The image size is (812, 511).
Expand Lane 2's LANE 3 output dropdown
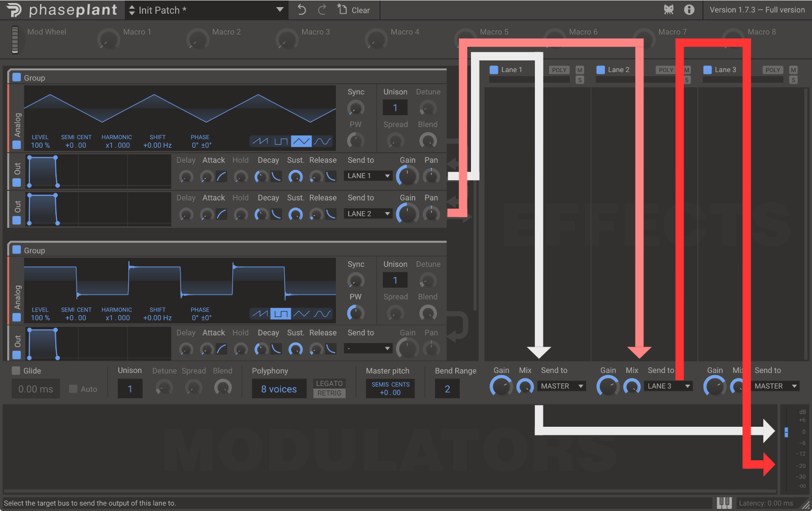coord(668,386)
